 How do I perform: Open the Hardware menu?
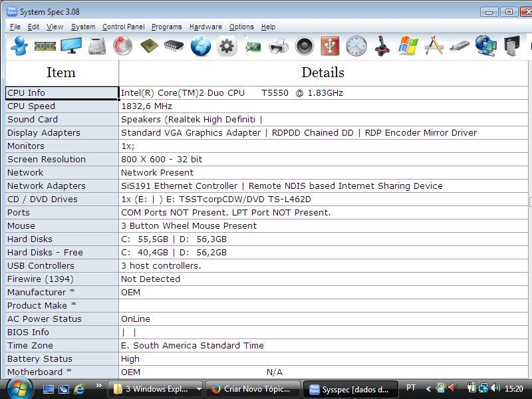tap(205, 27)
